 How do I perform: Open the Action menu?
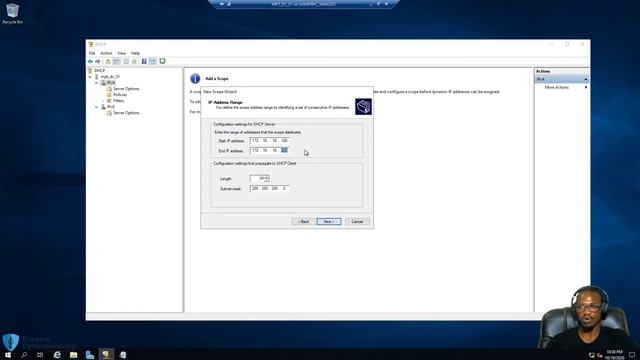(106, 53)
